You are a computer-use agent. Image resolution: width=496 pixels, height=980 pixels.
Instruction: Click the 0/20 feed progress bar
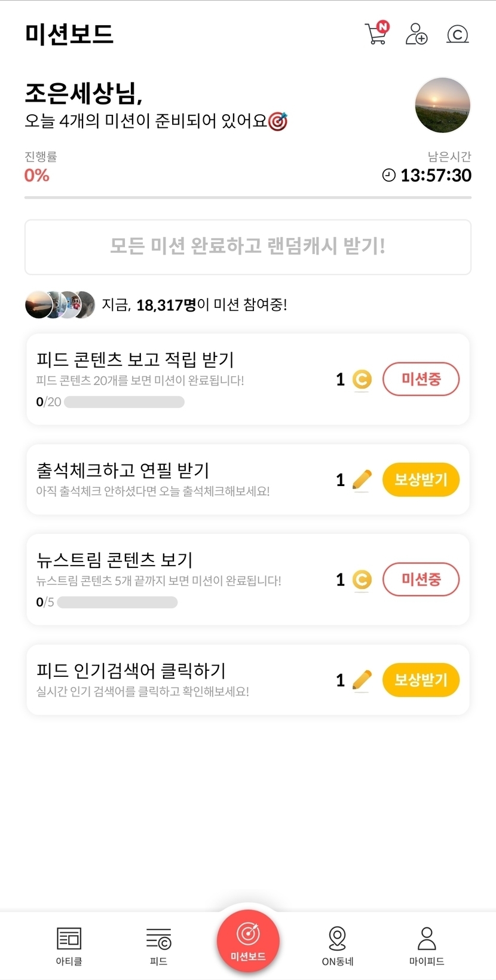click(x=124, y=402)
